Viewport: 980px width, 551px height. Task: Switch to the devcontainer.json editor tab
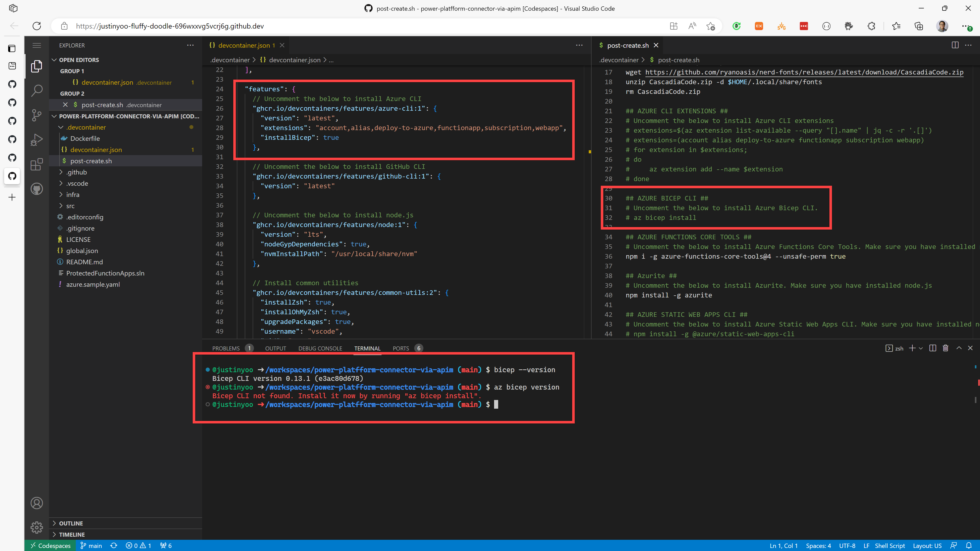pyautogui.click(x=245, y=45)
